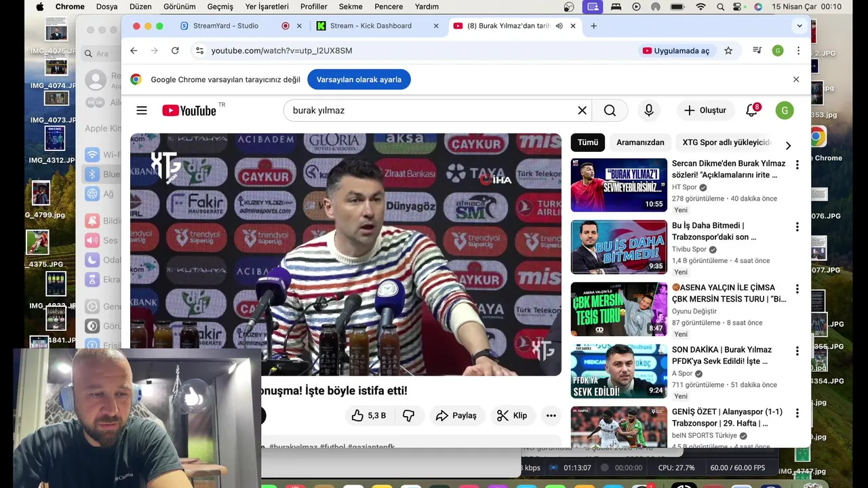
Task: Open Oluştur create menu
Action: [705, 110]
